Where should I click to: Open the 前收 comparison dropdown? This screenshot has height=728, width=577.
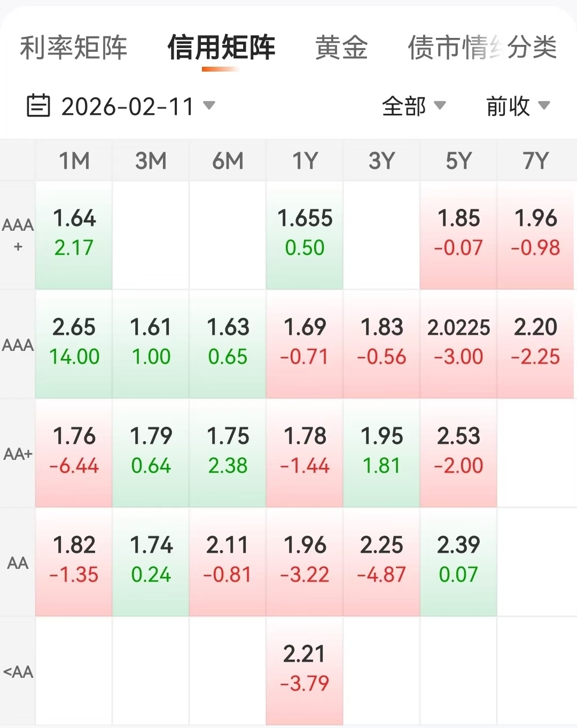pos(517,106)
